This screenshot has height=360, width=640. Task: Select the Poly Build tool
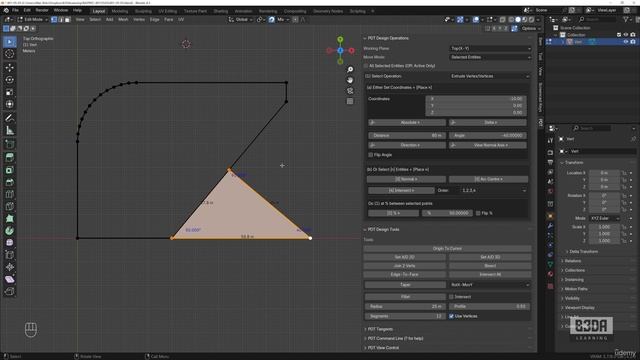[10, 219]
